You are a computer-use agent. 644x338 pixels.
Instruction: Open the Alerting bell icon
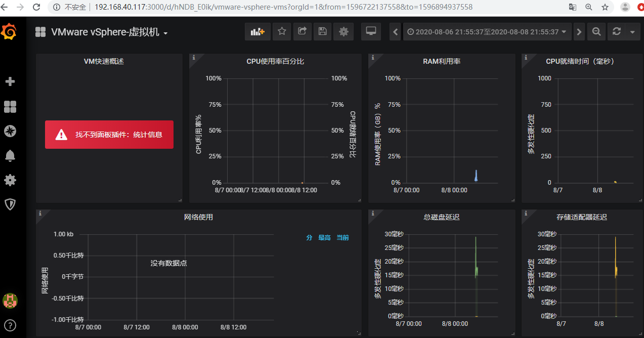click(10, 156)
